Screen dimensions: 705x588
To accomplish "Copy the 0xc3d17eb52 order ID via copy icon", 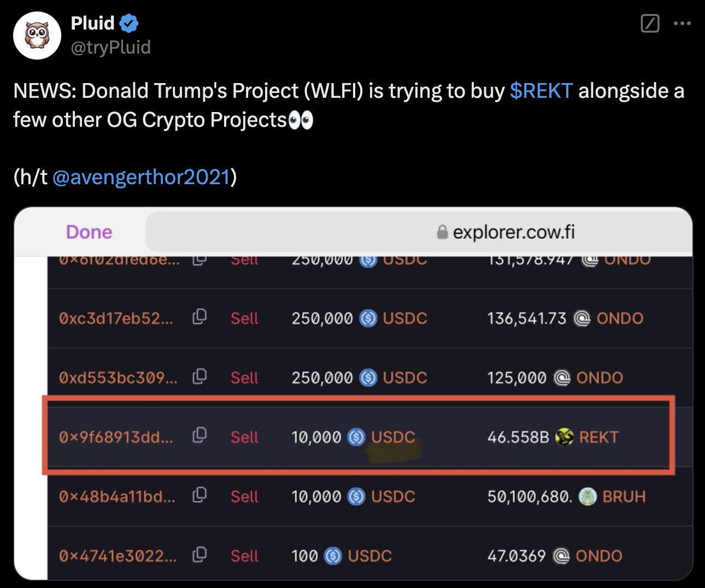I will [x=199, y=316].
